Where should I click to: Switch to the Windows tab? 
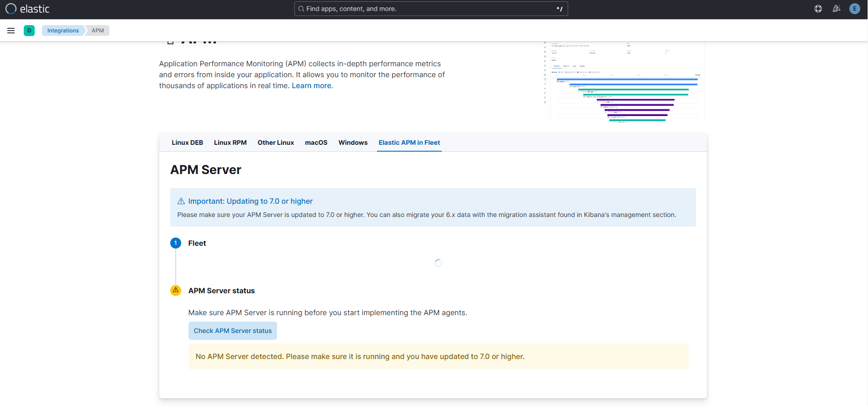(353, 143)
